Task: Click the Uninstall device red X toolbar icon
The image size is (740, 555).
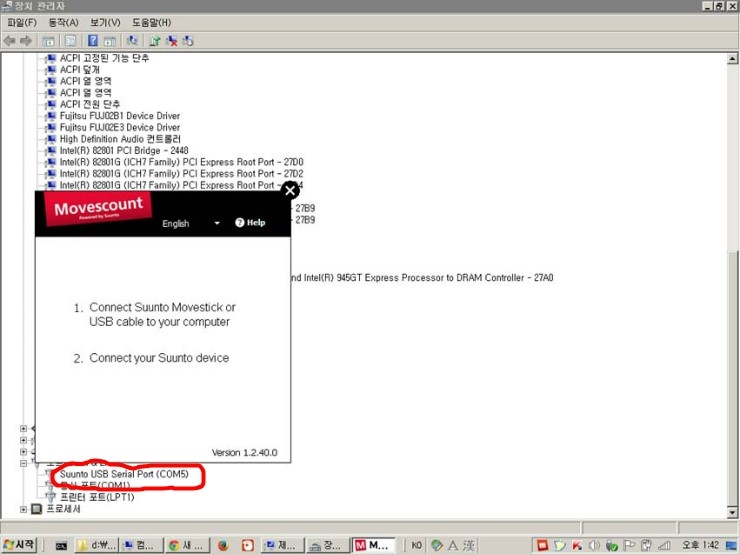Action: point(171,41)
